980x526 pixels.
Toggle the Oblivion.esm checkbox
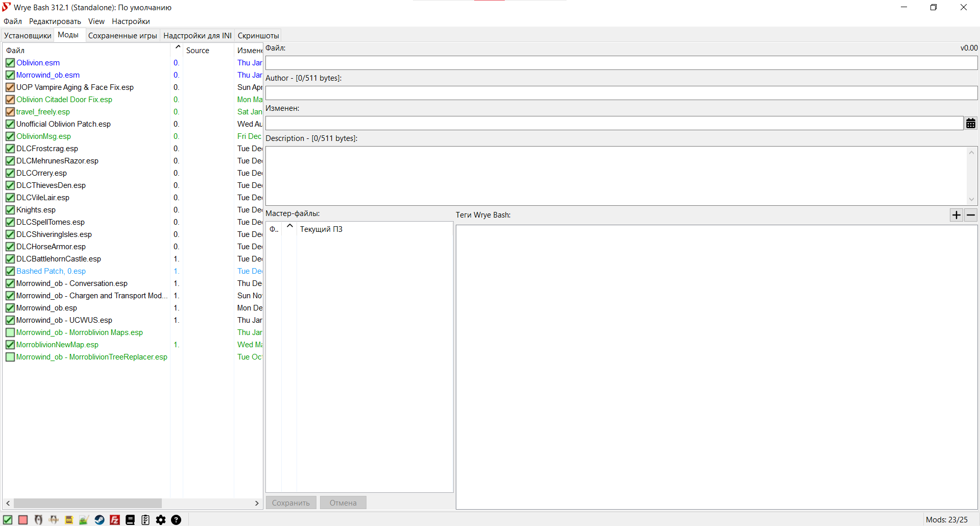click(x=10, y=63)
